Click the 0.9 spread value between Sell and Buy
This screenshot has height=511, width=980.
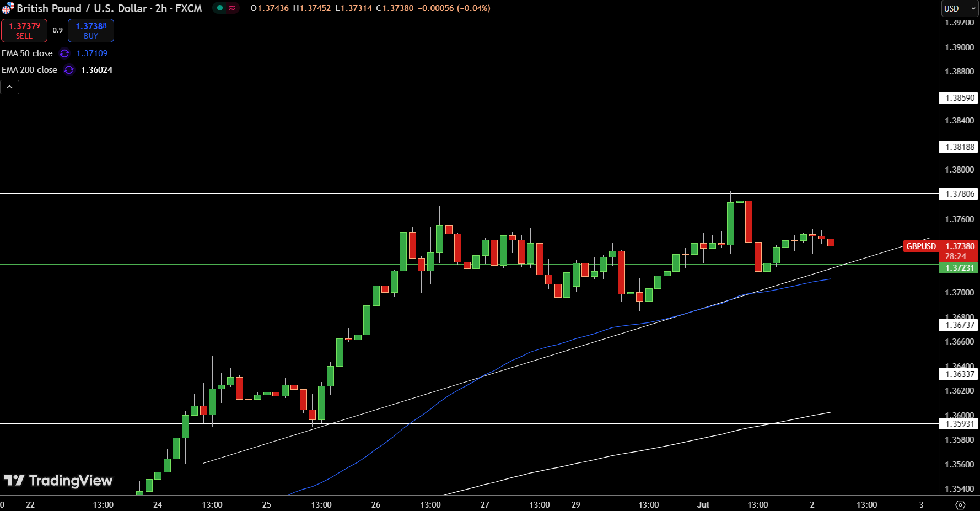pos(58,30)
